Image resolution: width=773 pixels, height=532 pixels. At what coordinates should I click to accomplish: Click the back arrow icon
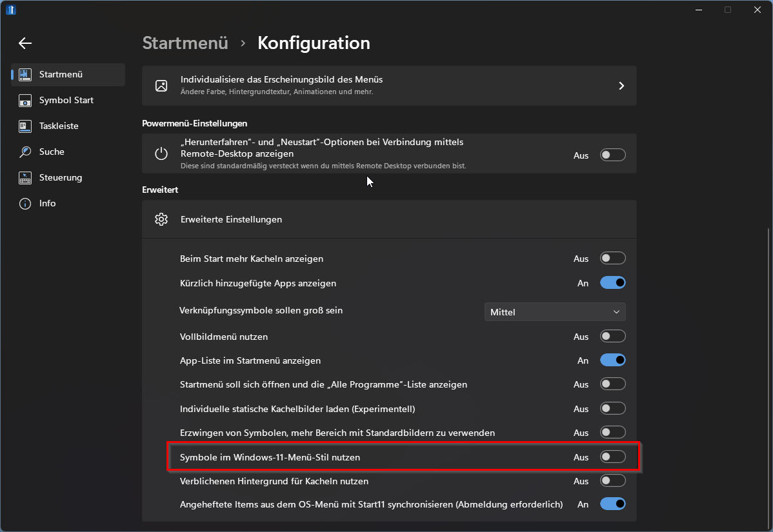pos(25,43)
